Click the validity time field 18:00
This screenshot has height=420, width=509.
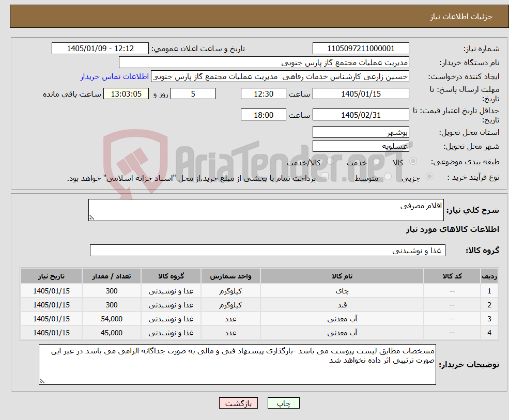coord(263,115)
